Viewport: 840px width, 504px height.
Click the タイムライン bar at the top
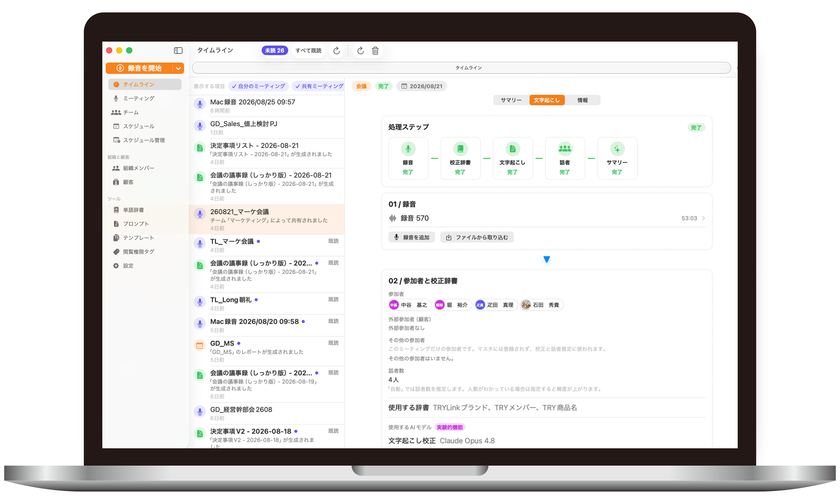(x=461, y=68)
